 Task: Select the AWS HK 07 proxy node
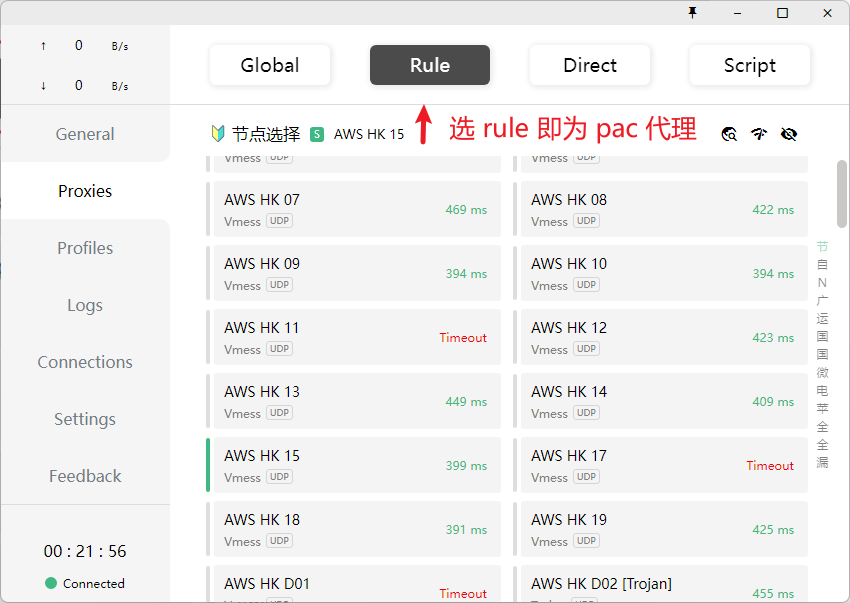357,209
